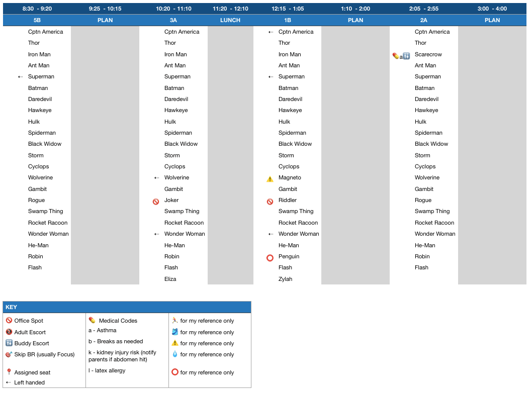Select the 5B class header
The height and width of the screenshot is (393, 532).
pos(37,20)
